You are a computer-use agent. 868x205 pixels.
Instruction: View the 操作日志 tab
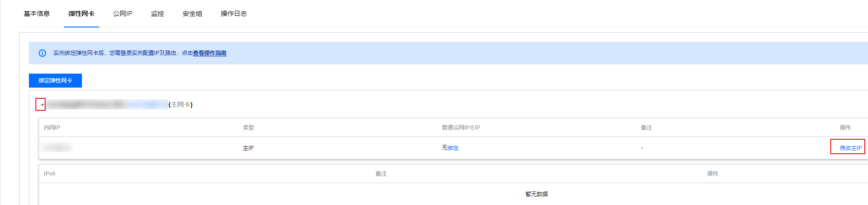[234, 14]
